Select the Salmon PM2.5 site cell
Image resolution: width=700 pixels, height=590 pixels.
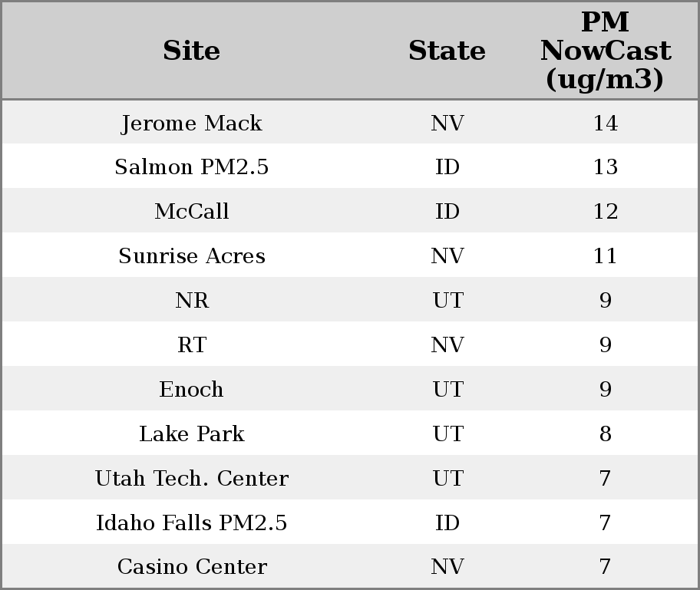192,167
